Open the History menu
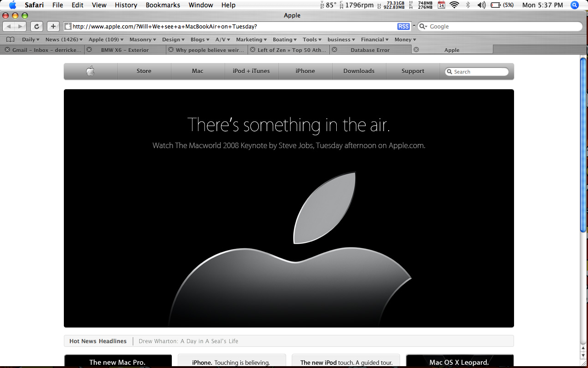 126,5
